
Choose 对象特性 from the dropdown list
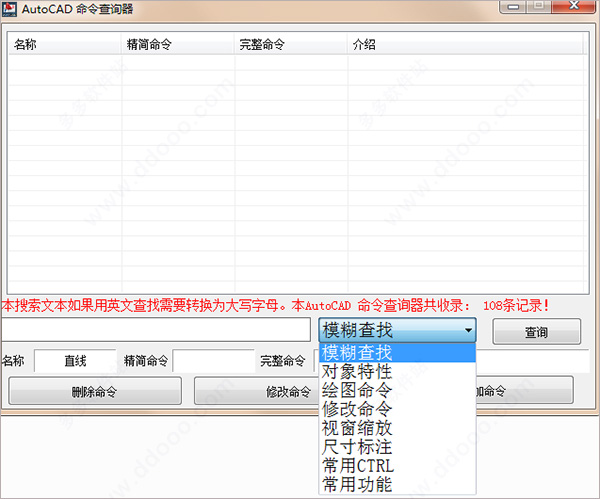click(397, 371)
